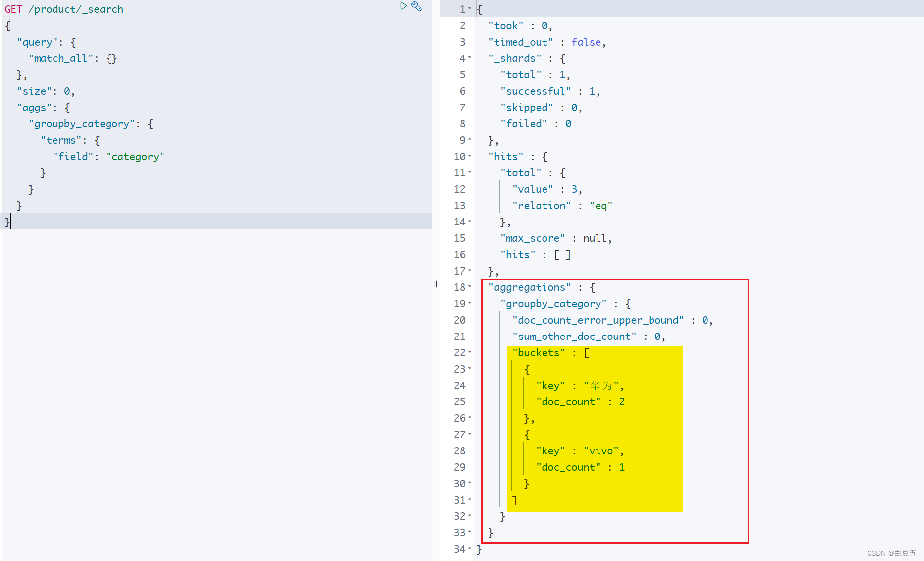The width and height of the screenshot is (924, 561).
Task: Click line number 20 in the gutter
Action: pyautogui.click(x=460, y=320)
